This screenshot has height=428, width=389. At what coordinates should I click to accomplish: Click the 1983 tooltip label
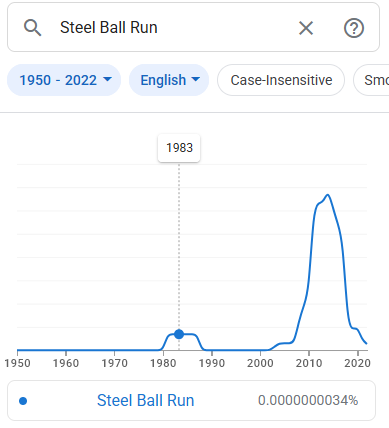click(179, 148)
